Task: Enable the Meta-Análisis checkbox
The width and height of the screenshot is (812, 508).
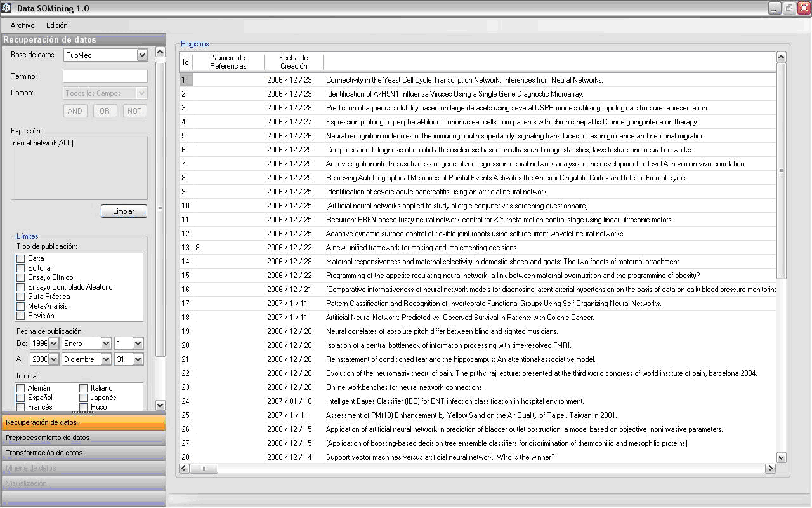Action: (21, 306)
